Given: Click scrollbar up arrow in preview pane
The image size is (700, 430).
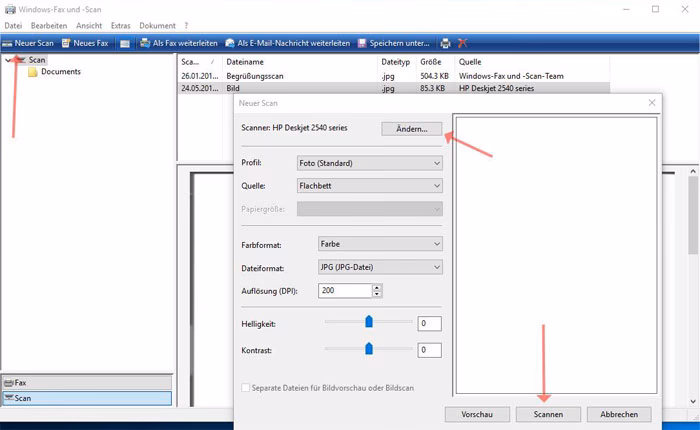Looking at the screenshot, I should [x=693, y=171].
